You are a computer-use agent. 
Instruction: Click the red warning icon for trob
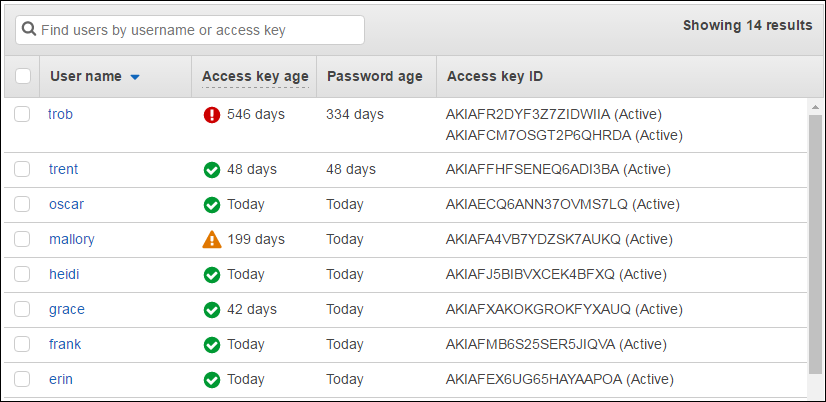coord(211,115)
